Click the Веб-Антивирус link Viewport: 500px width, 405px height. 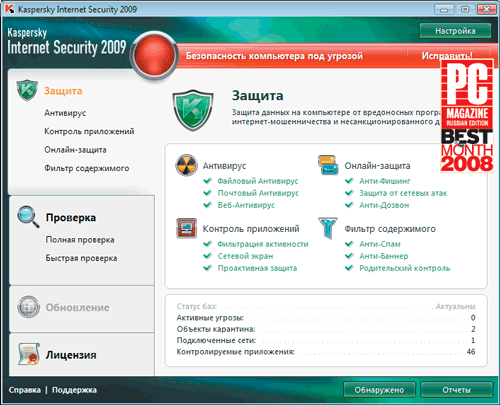(x=246, y=205)
